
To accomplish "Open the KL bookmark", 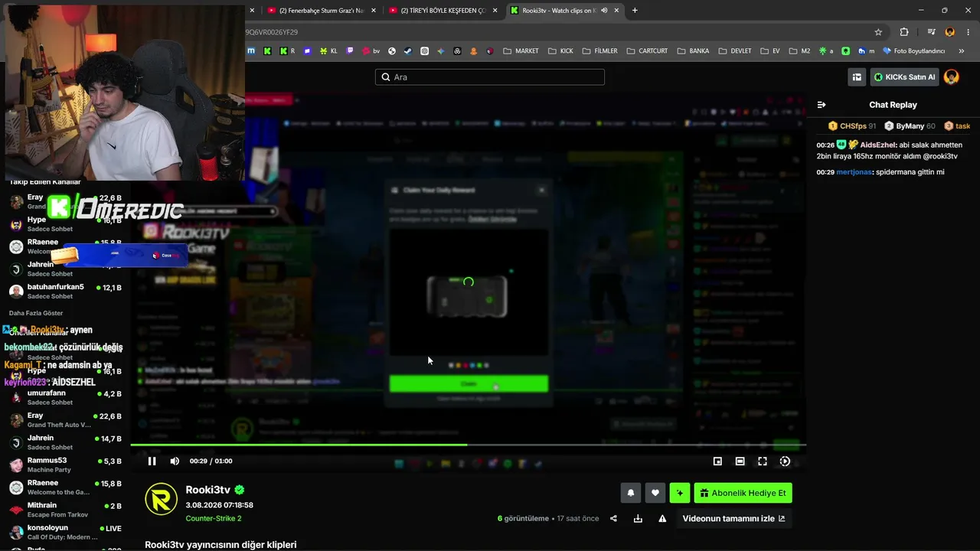I will click(x=328, y=51).
